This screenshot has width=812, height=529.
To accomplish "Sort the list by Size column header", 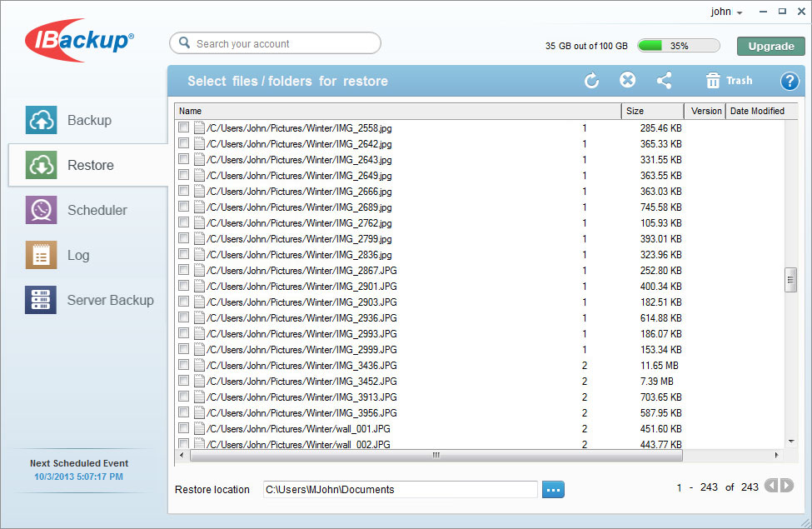I will [x=652, y=111].
